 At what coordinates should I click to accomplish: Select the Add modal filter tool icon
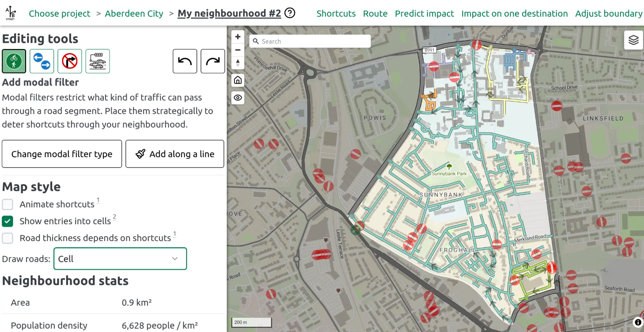pos(14,61)
